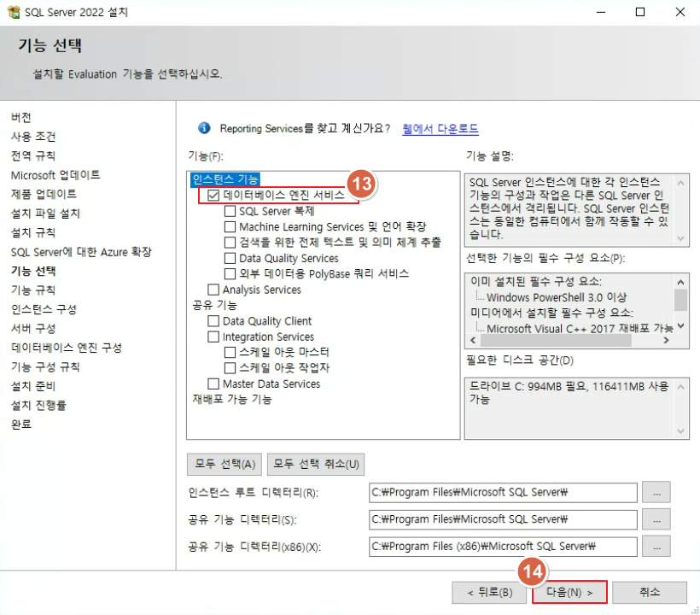This screenshot has width=700, height=615.
Task: Click the 공유 기능 디렉터리(S) path field
Action: tap(503, 519)
